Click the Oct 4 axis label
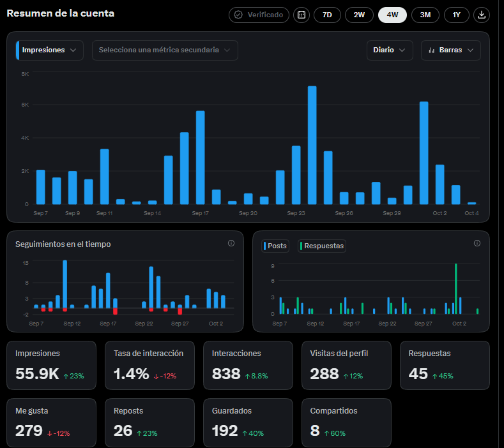 pos(471,213)
